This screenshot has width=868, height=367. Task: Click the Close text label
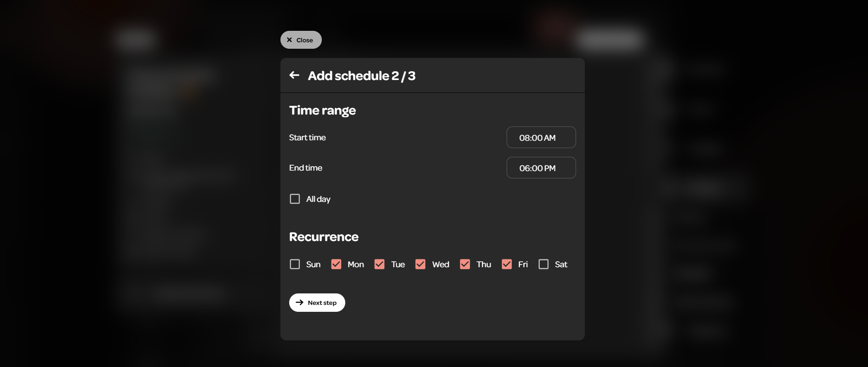304,40
